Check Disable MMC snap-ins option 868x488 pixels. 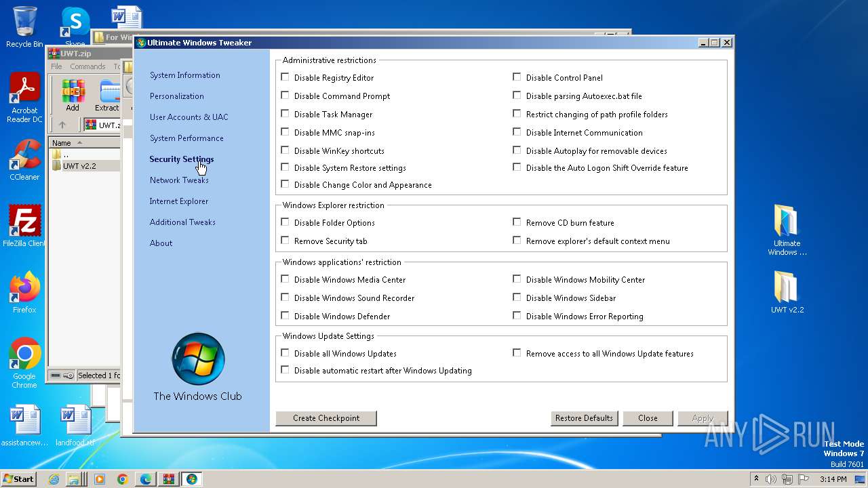[285, 132]
